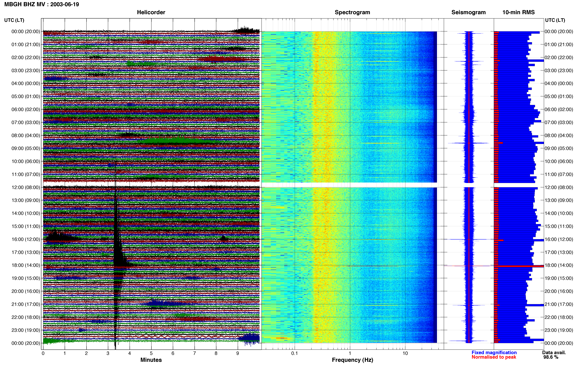Click the 'Seismogram' panel heading
This screenshot has width=588, height=368.
click(468, 12)
